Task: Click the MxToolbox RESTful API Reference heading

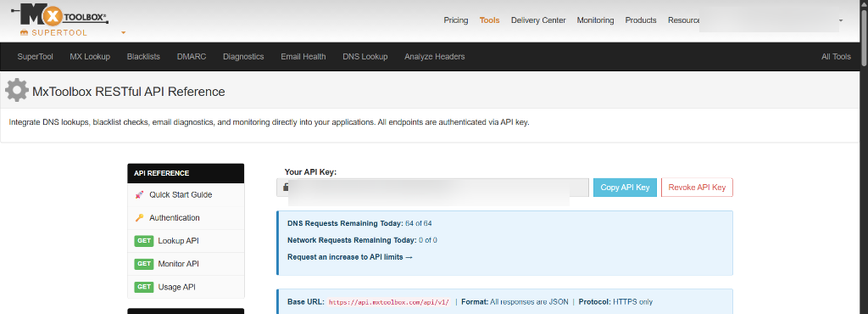Action: click(129, 92)
